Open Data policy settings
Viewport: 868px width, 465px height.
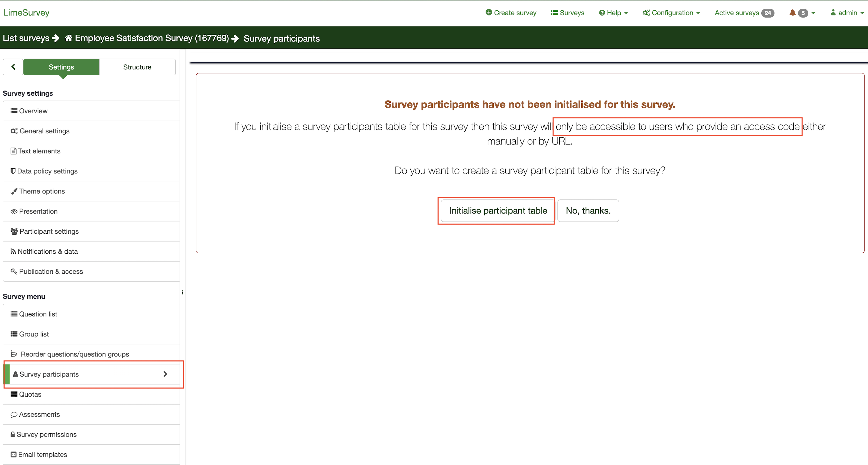91,171
